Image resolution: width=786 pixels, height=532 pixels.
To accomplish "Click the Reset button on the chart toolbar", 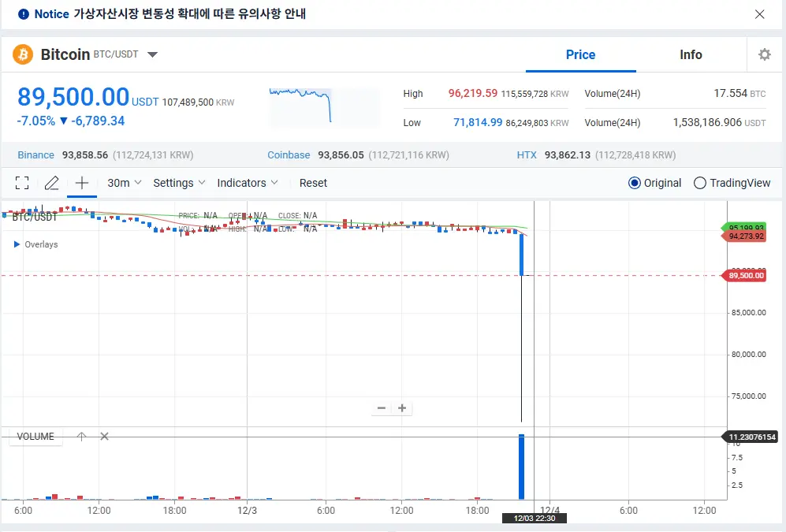I will point(313,182).
